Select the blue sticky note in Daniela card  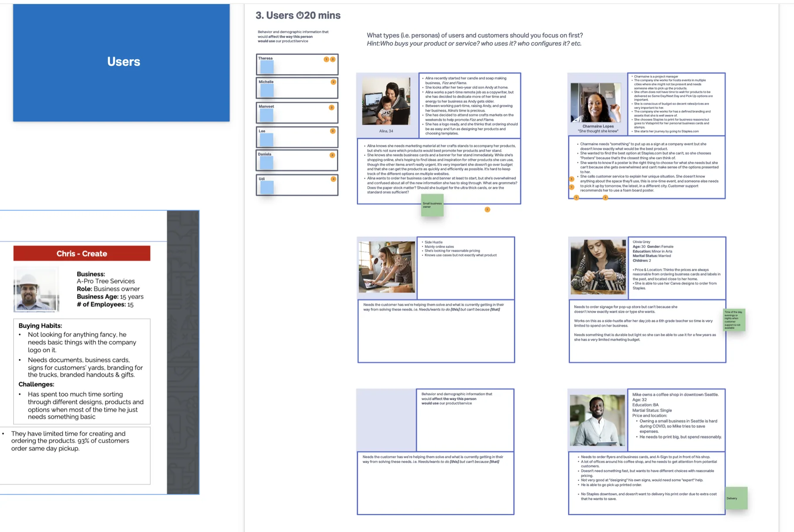tap(266, 163)
